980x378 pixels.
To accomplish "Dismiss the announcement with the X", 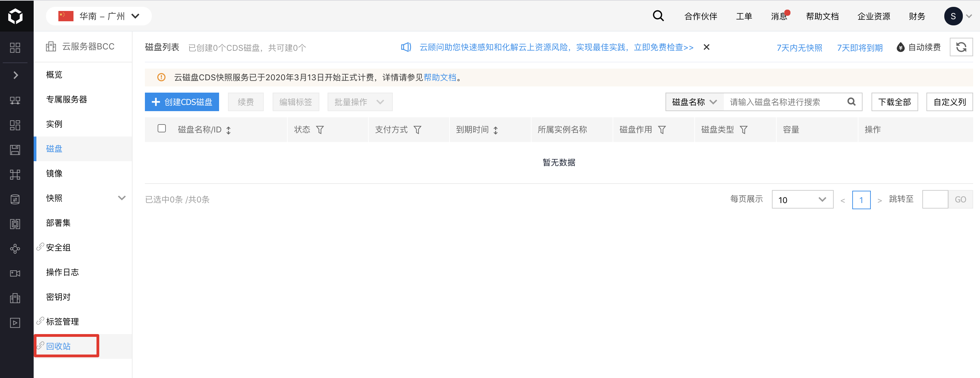I will coord(706,47).
